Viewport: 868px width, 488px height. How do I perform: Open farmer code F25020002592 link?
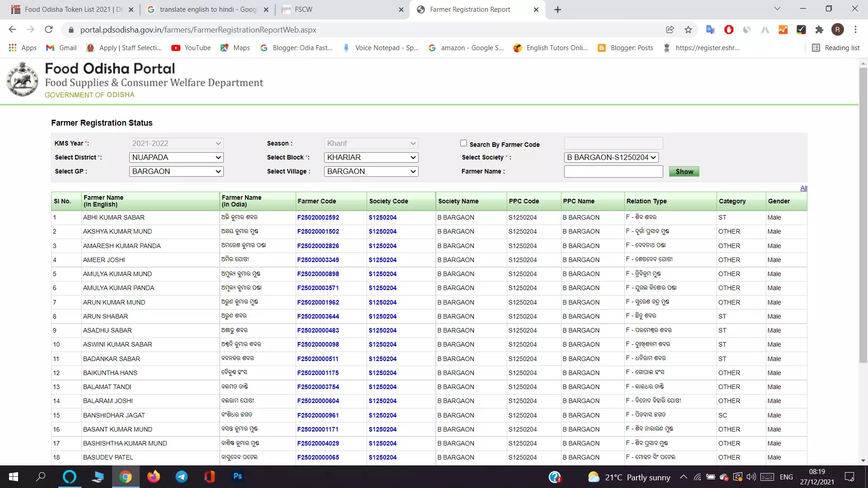pos(318,217)
